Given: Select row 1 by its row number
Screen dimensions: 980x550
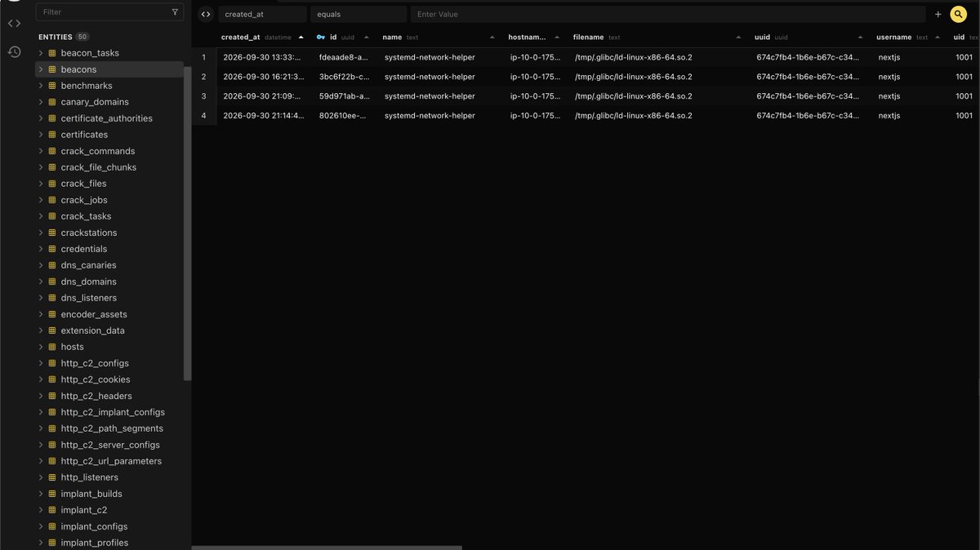Looking at the screenshot, I should click(204, 57).
